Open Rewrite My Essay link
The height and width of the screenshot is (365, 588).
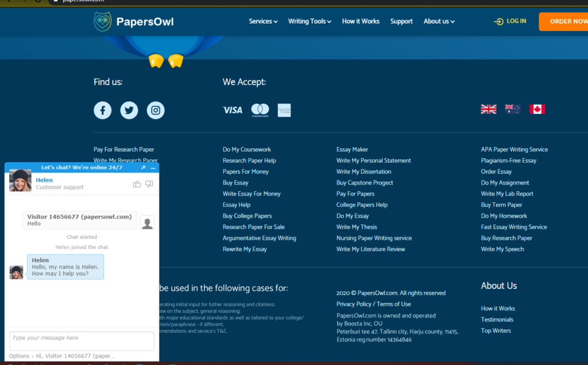245,249
